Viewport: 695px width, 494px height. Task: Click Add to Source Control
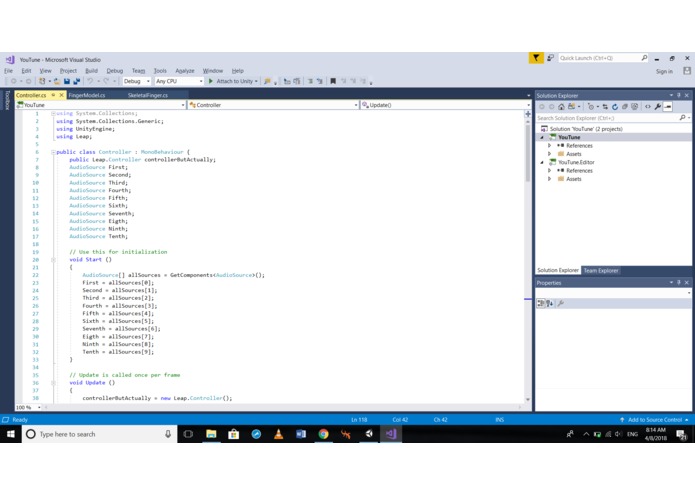pos(654,420)
